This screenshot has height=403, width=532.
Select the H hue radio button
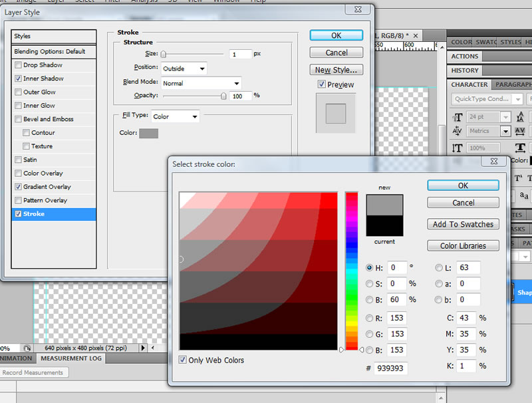(x=370, y=267)
